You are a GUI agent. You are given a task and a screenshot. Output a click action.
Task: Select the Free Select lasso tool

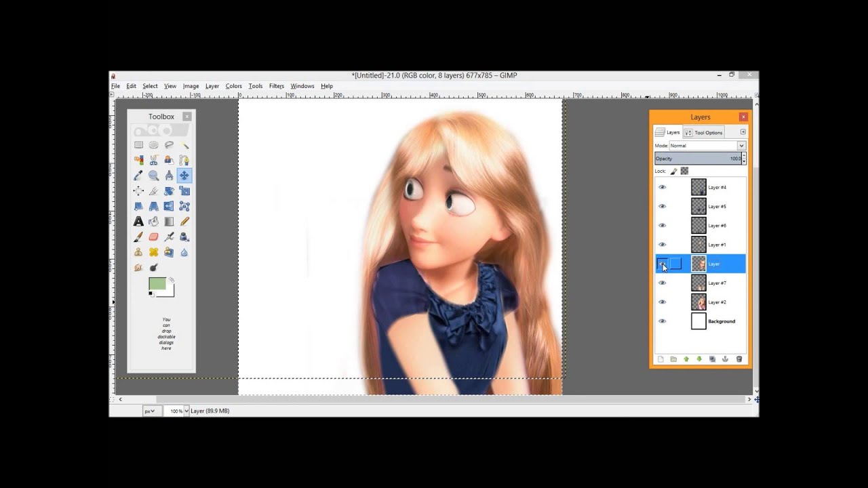pyautogui.click(x=169, y=145)
